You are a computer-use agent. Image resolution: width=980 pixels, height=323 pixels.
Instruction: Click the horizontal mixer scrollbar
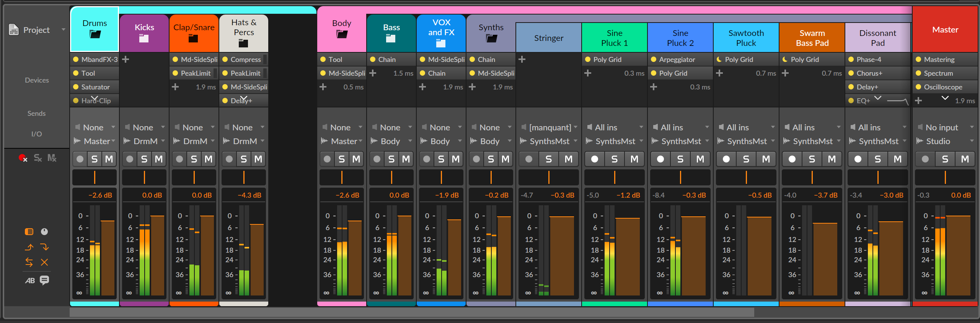coord(412,312)
